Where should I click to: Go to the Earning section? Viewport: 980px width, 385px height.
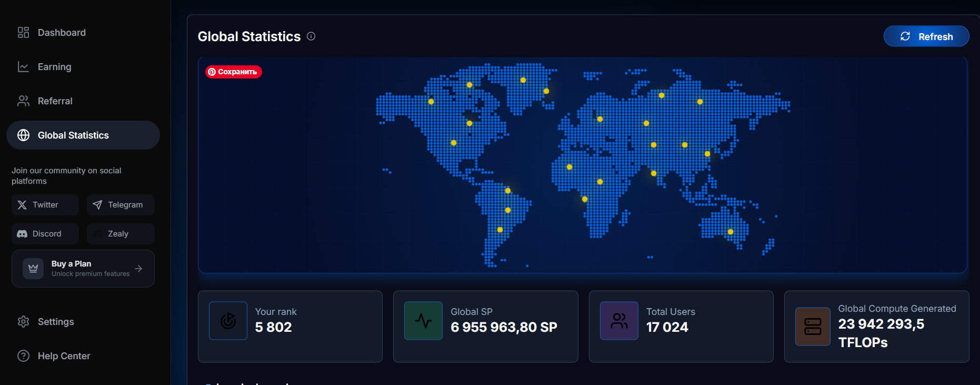click(54, 67)
